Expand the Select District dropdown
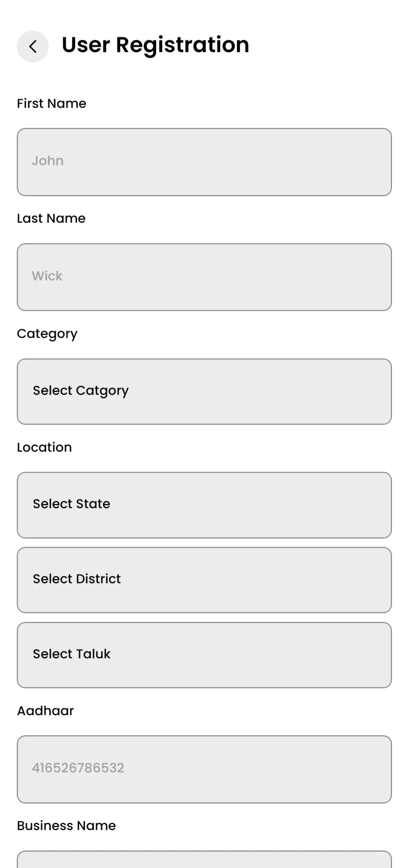This screenshot has width=409, height=868. [204, 580]
